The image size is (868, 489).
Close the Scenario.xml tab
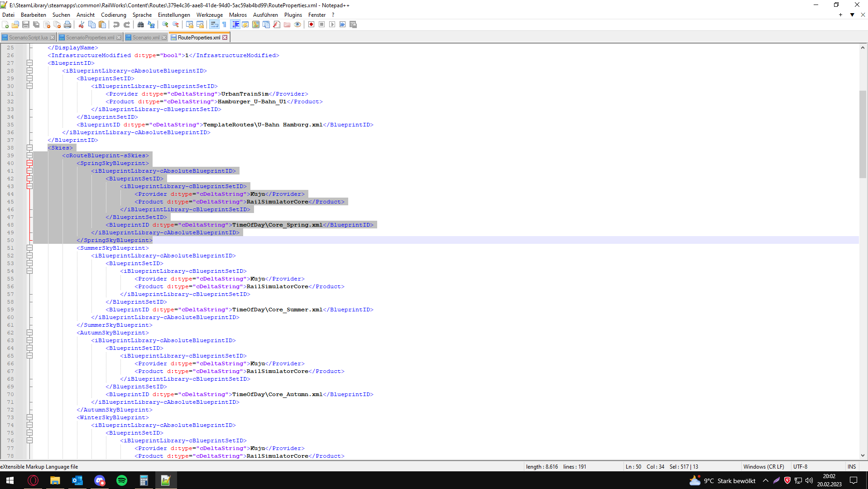pyautogui.click(x=164, y=38)
